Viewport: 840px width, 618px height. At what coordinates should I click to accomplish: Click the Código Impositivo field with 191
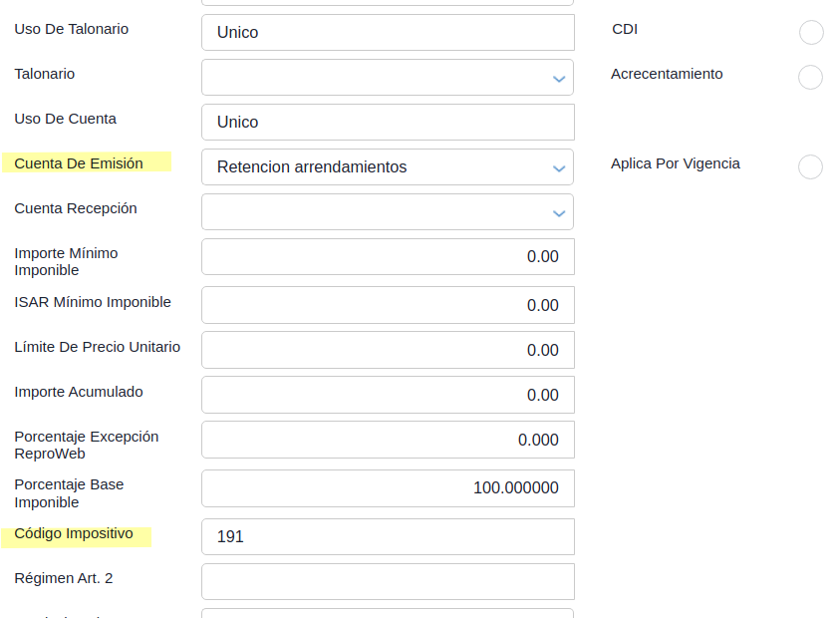pyautogui.click(x=388, y=536)
